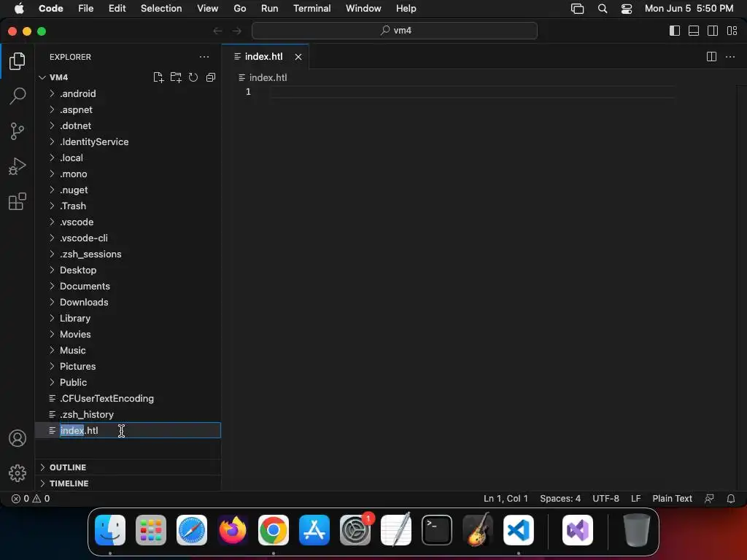Go forward with the navigation arrow
This screenshot has width=747, height=560.
pos(237,31)
